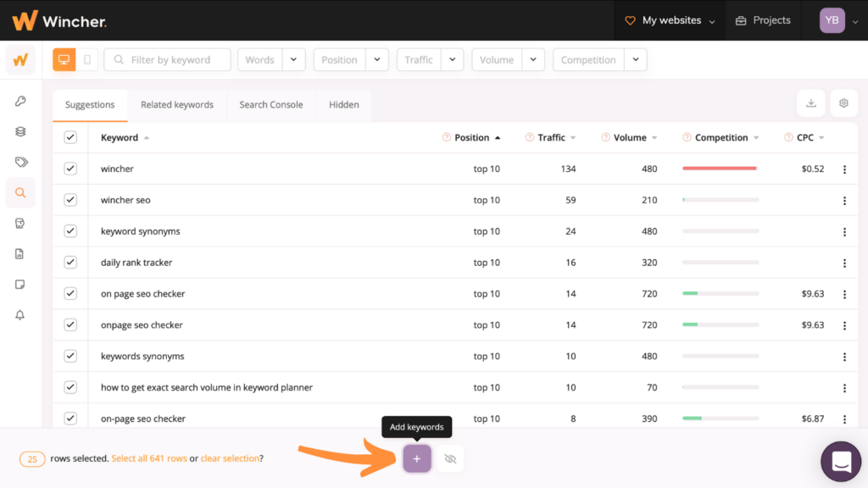Open the tags icon in the sidebar
Screen dimensions: 868x488
tap(20, 162)
